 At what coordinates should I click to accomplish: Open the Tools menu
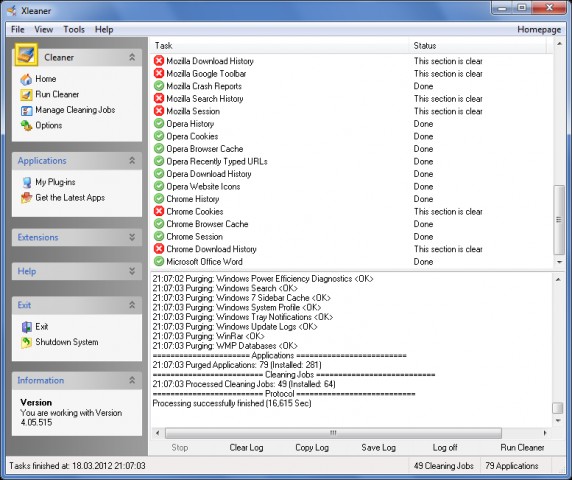[74, 30]
